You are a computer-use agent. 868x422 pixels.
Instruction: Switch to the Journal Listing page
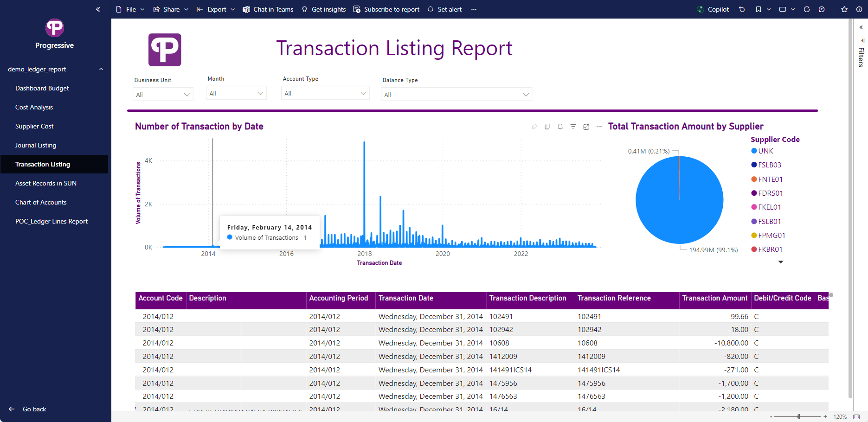[x=36, y=145]
